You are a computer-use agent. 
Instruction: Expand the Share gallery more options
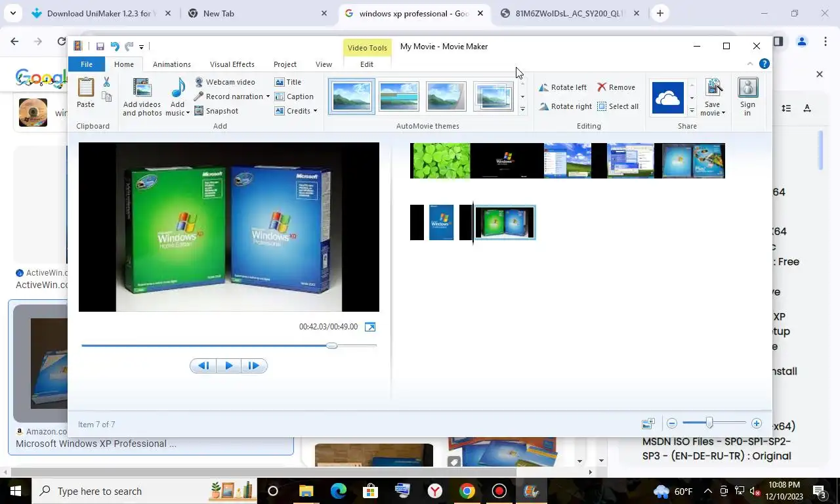point(692,110)
